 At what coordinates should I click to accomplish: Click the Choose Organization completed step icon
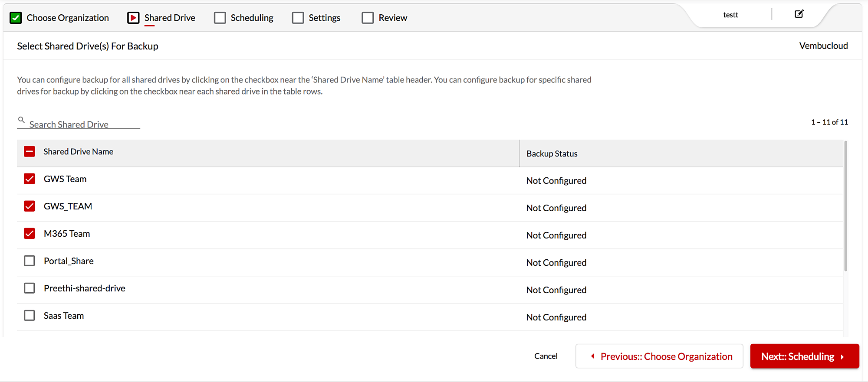point(16,18)
